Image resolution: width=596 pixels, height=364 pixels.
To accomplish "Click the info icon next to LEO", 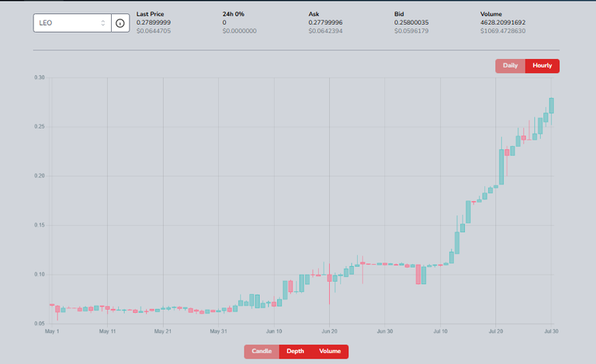I will (120, 23).
